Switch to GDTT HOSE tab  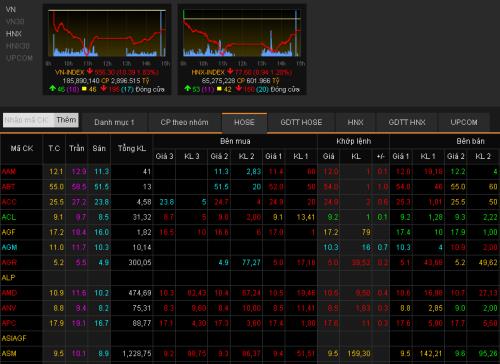(x=301, y=122)
